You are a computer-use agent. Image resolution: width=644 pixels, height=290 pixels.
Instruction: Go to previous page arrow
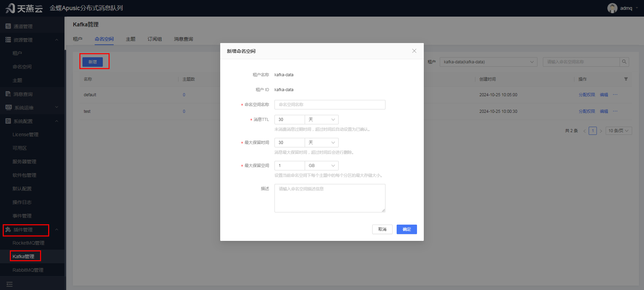[x=584, y=131]
